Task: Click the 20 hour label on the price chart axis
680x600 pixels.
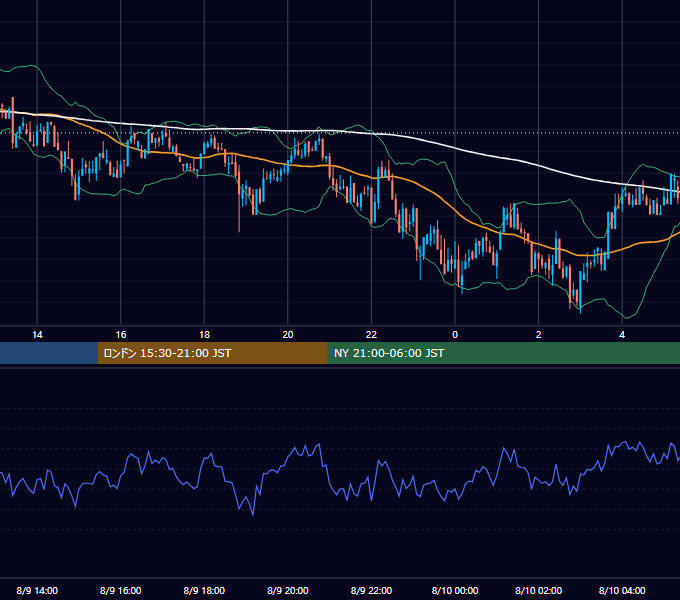Action: [x=288, y=335]
